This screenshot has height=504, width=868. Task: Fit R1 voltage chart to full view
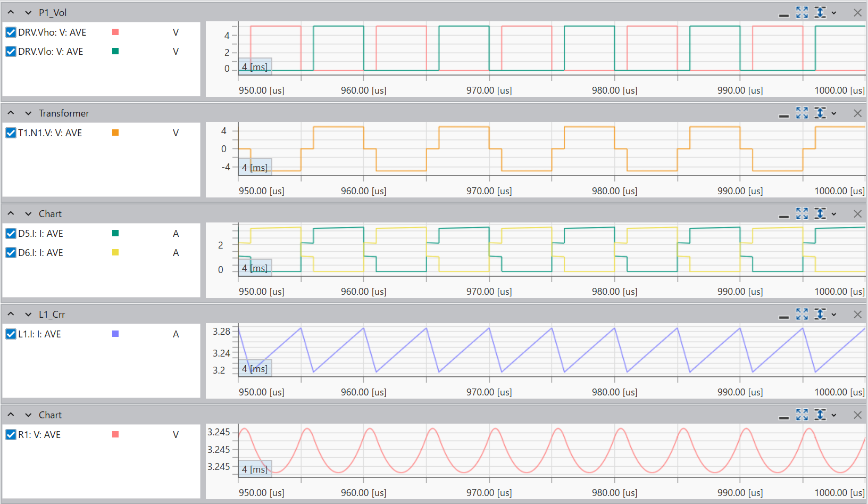(x=802, y=415)
